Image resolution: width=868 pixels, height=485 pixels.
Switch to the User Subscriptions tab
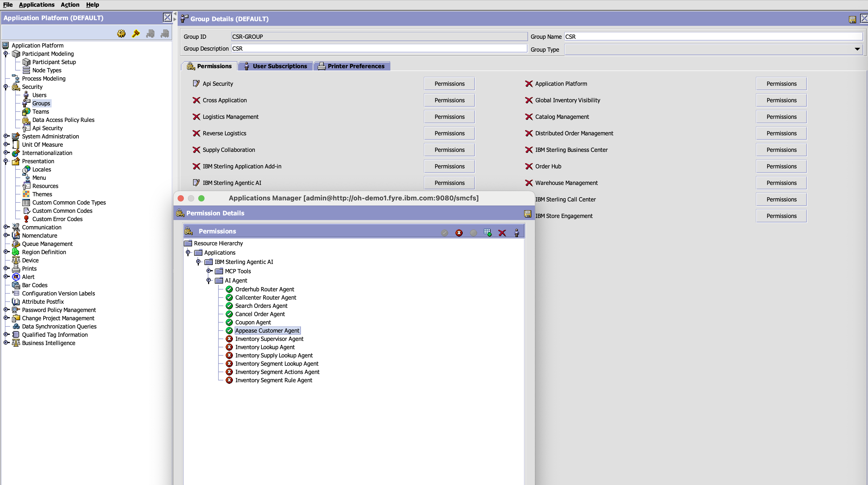click(x=275, y=66)
